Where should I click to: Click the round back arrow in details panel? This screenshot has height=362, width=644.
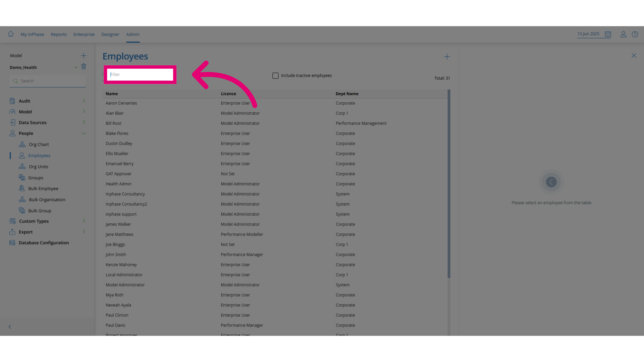click(x=551, y=182)
